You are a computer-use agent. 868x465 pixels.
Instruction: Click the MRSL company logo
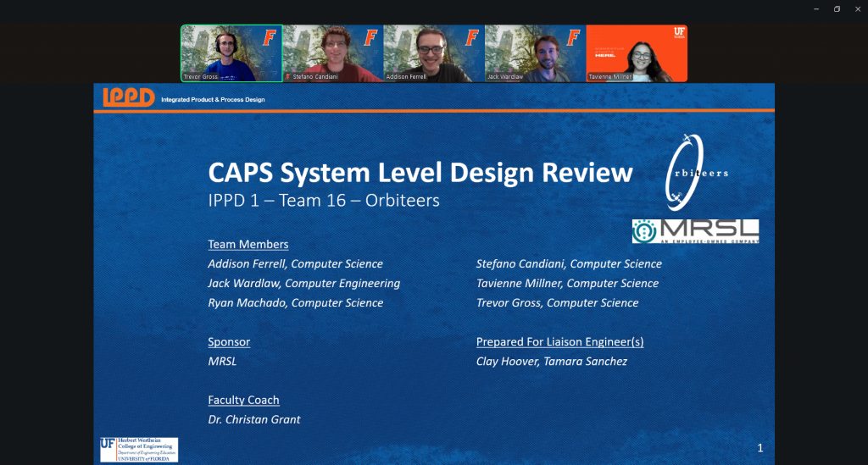[694, 231]
